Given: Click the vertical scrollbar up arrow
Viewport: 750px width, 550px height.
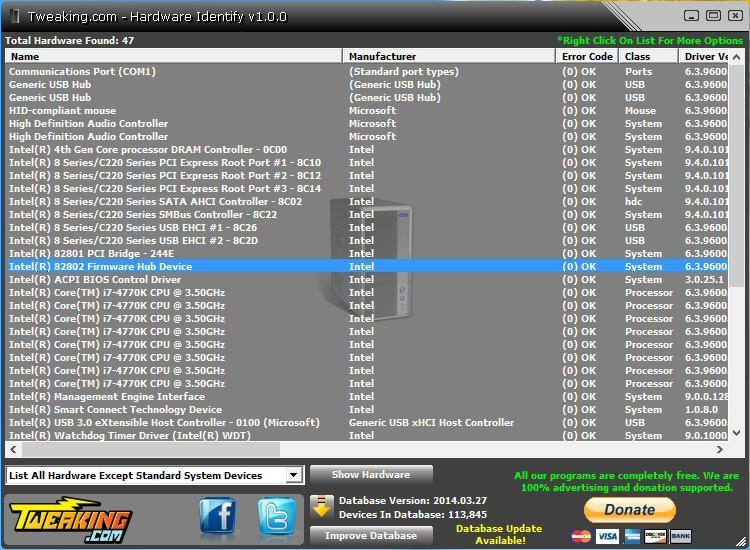Looking at the screenshot, I should click(737, 57).
